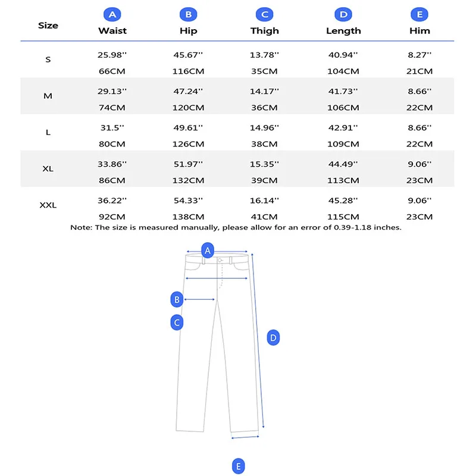Select the E badge above Him

(x=419, y=15)
